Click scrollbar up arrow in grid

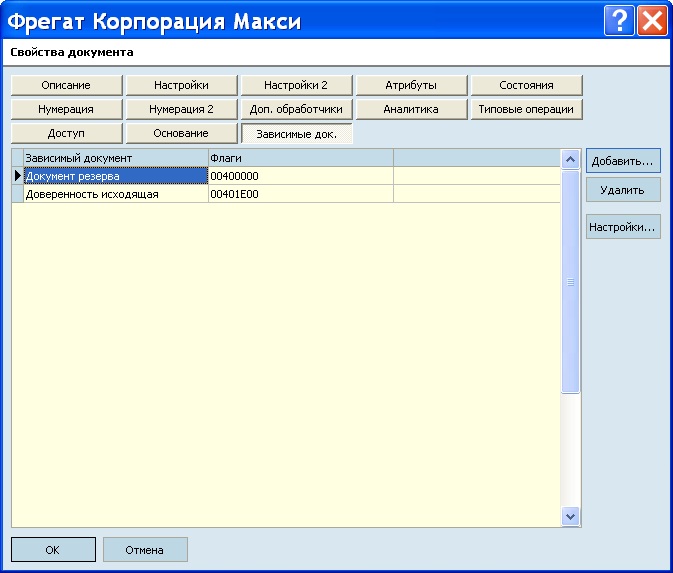(570, 159)
